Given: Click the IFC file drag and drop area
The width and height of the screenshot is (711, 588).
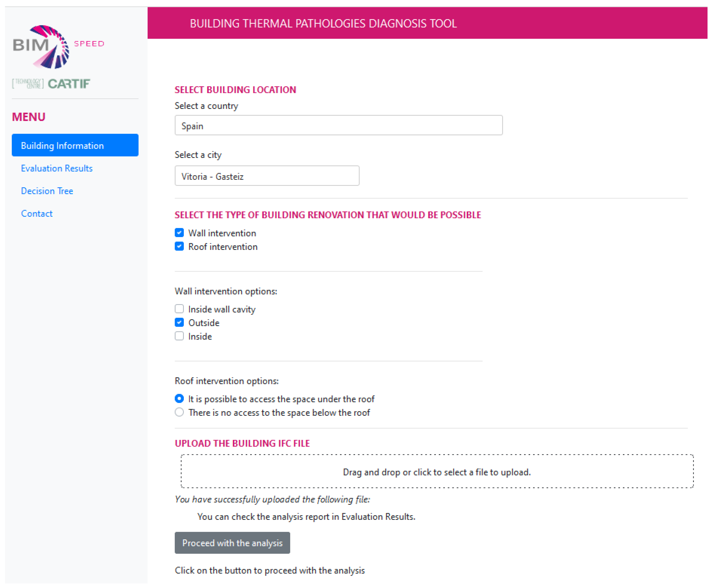Looking at the screenshot, I should coord(437,471).
